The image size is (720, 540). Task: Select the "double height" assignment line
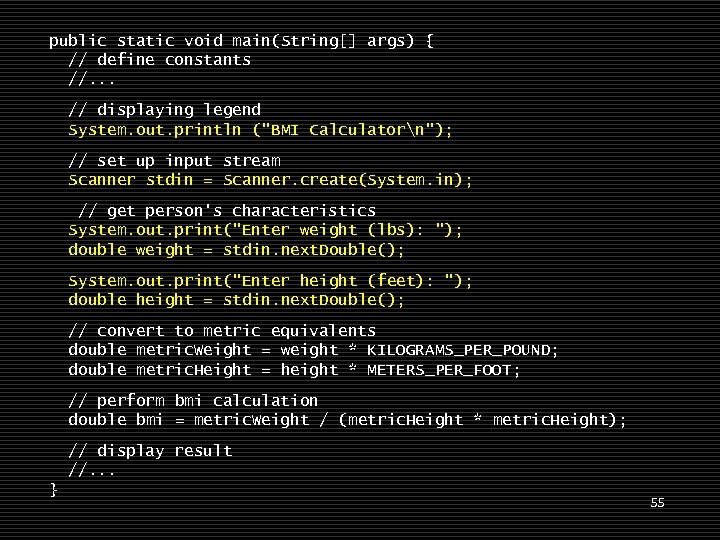[236, 300]
